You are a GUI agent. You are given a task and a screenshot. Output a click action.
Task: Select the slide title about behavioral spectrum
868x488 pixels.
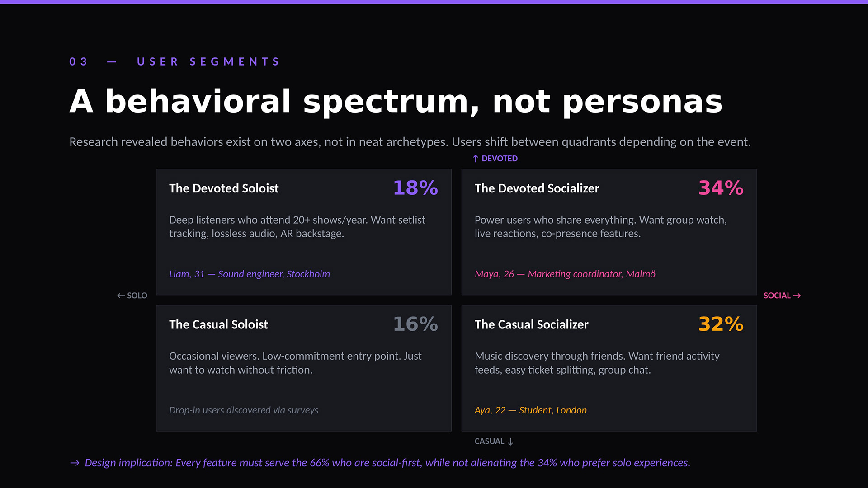click(396, 101)
